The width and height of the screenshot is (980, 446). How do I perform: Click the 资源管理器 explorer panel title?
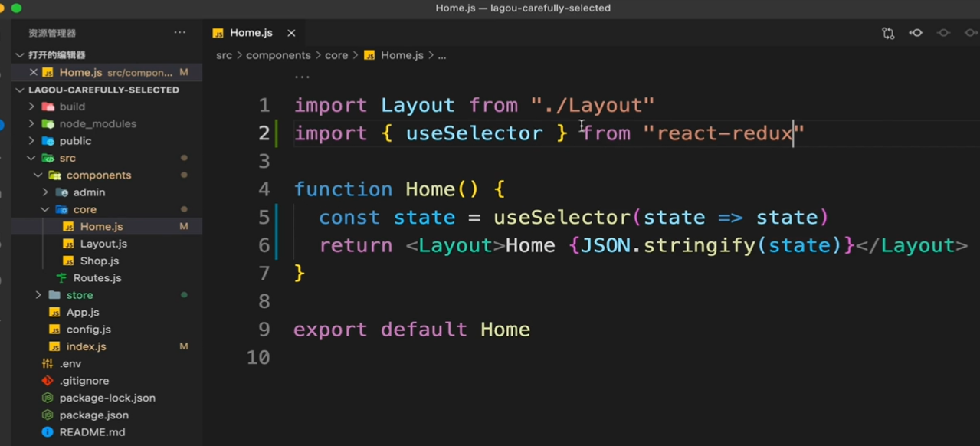click(x=52, y=33)
